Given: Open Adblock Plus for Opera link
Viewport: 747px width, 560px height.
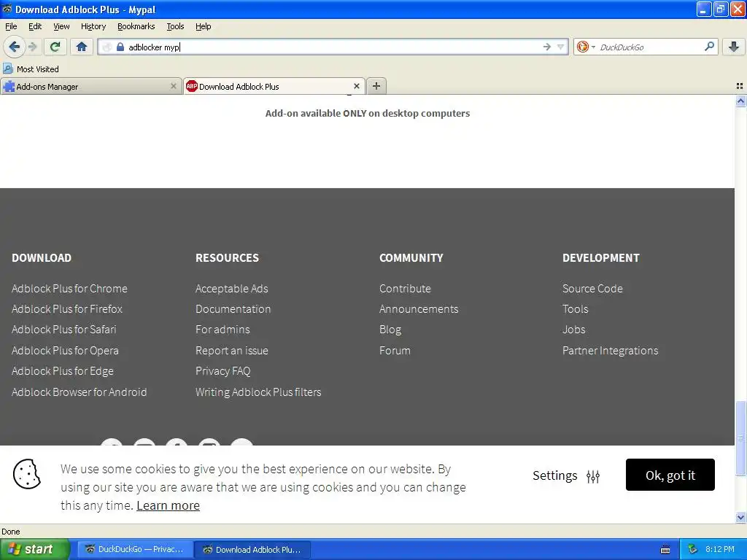Looking at the screenshot, I should [65, 351].
